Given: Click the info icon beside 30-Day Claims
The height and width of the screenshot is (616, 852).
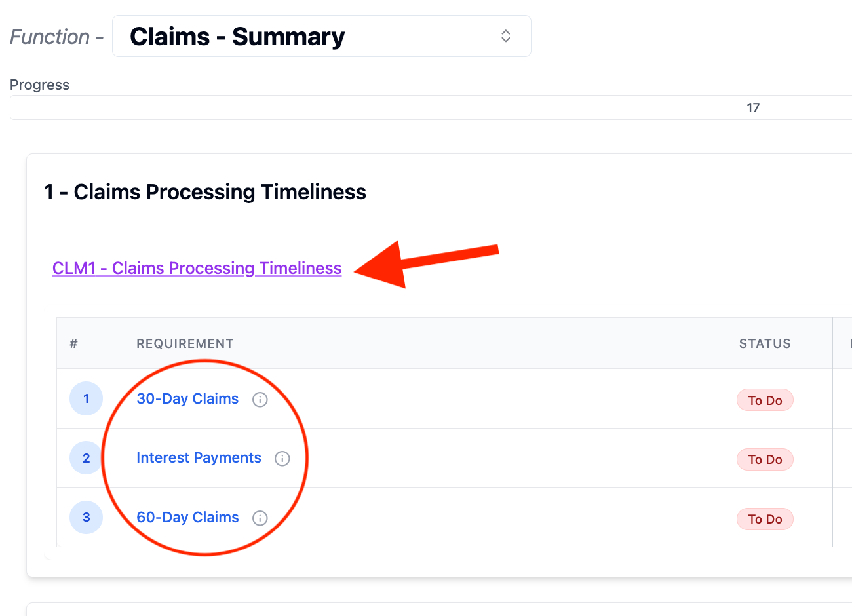Looking at the screenshot, I should [x=260, y=400].
